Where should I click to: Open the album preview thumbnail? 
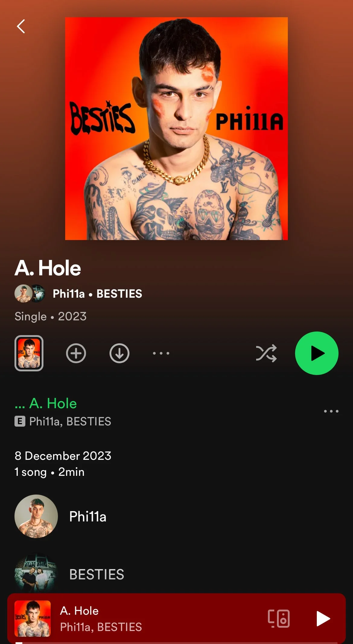29,353
